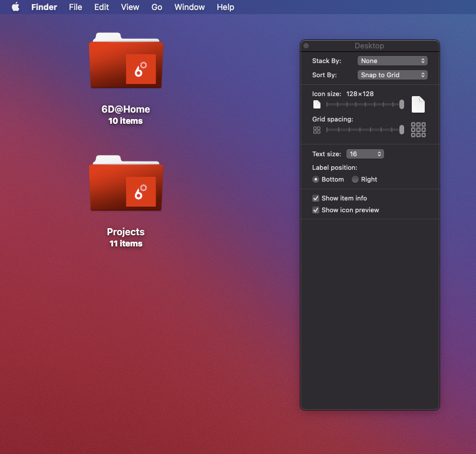Click large document icon beside icon size slider
Viewport: 476px width, 454px height.
tap(418, 104)
